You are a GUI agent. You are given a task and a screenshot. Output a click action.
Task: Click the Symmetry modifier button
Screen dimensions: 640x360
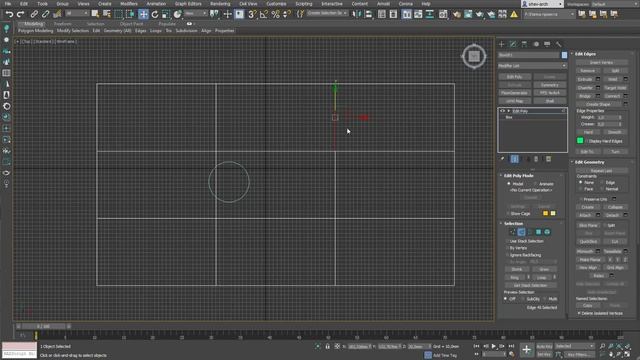click(x=549, y=85)
